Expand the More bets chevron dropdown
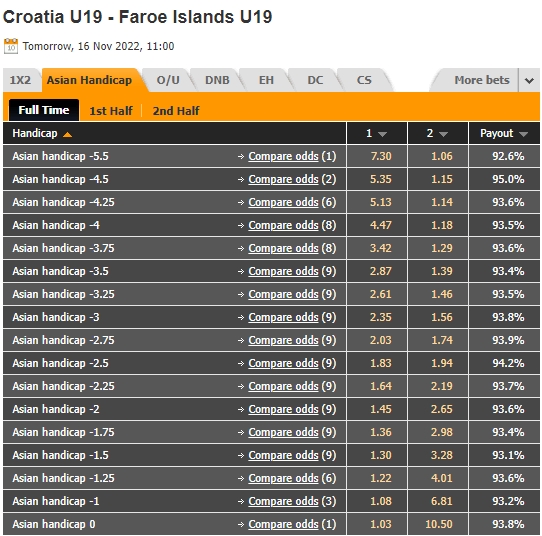 click(529, 81)
